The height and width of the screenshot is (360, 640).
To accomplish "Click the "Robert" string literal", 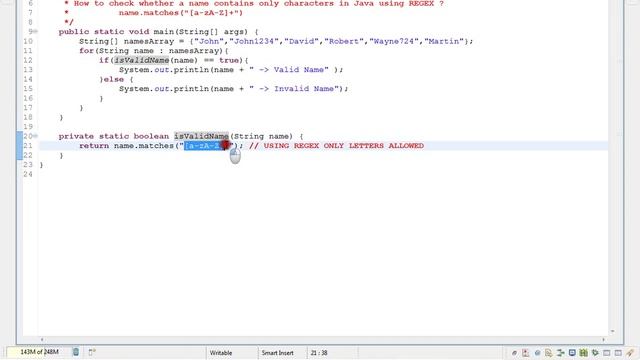I will point(344,41).
